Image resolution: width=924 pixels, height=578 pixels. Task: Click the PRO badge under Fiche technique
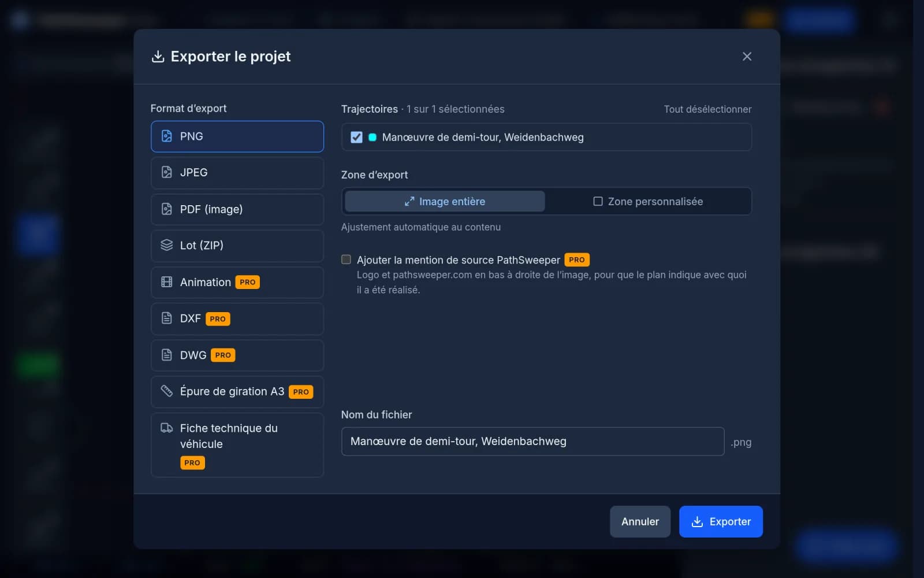(x=192, y=462)
